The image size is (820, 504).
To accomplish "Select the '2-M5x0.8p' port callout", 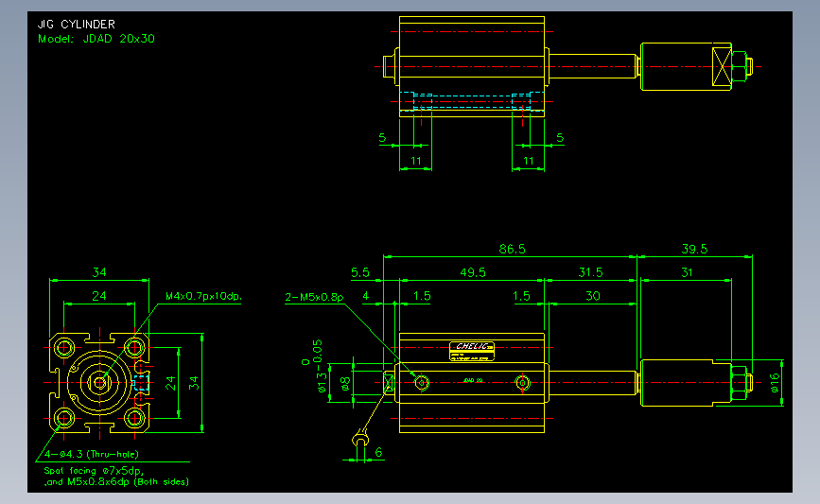I will pos(314,298).
